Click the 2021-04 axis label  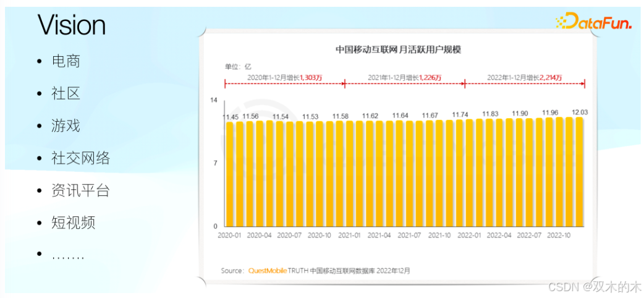[x=380, y=236]
